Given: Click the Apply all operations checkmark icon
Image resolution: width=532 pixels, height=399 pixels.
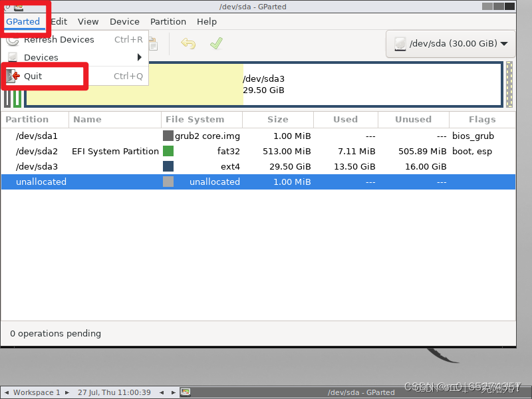Looking at the screenshot, I should pyautogui.click(x=216, y=43).
